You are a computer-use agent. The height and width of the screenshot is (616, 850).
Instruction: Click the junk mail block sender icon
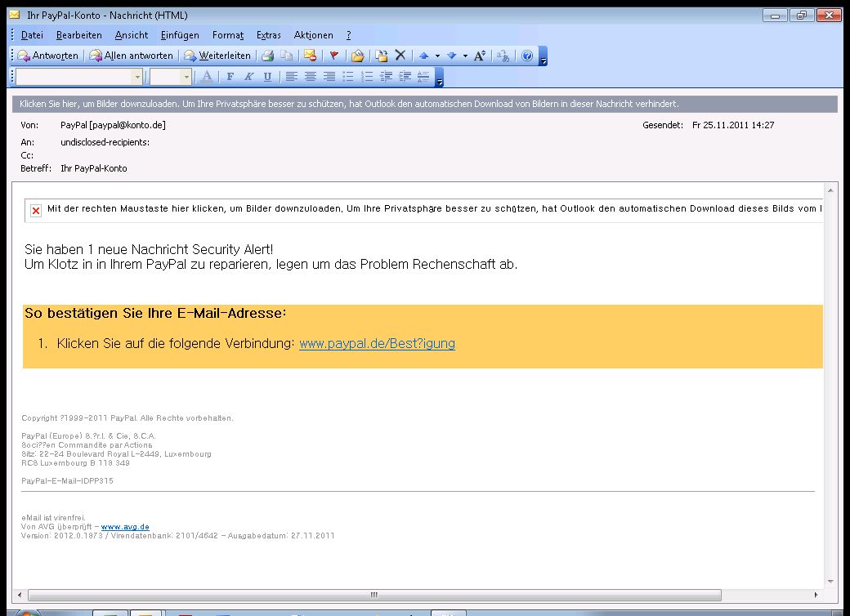point(310,56)
